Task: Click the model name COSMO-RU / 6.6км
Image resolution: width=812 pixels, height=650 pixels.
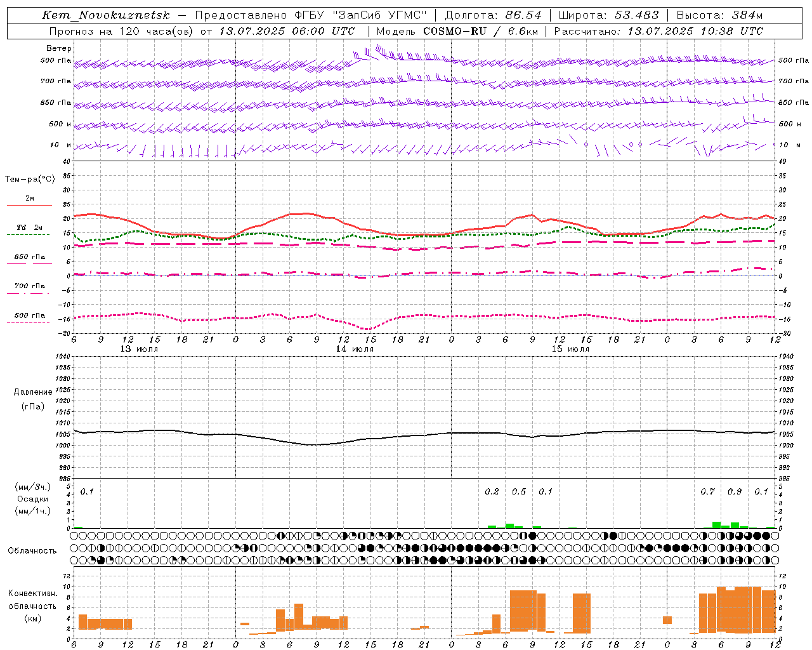Action: click(x=481, y=31)
